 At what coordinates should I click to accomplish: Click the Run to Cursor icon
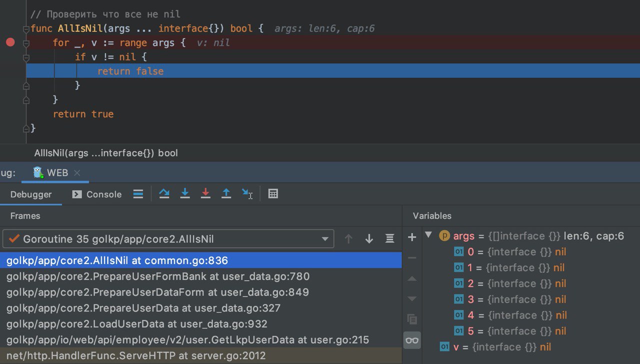247,194
